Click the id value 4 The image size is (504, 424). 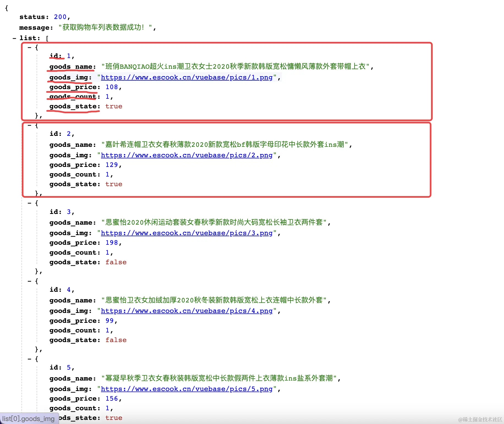tap(69, 290)
